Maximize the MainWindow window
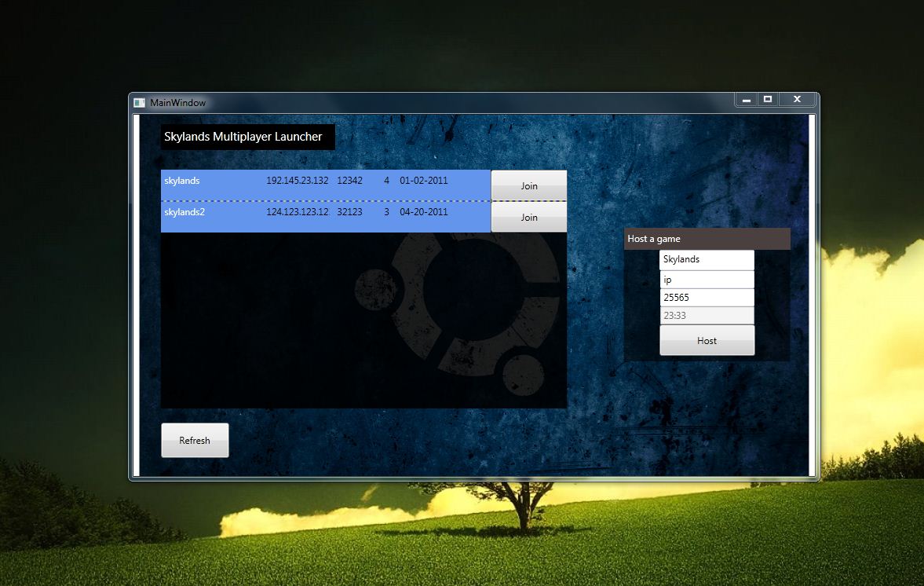The image size is (924, 586). click(768, 100)
